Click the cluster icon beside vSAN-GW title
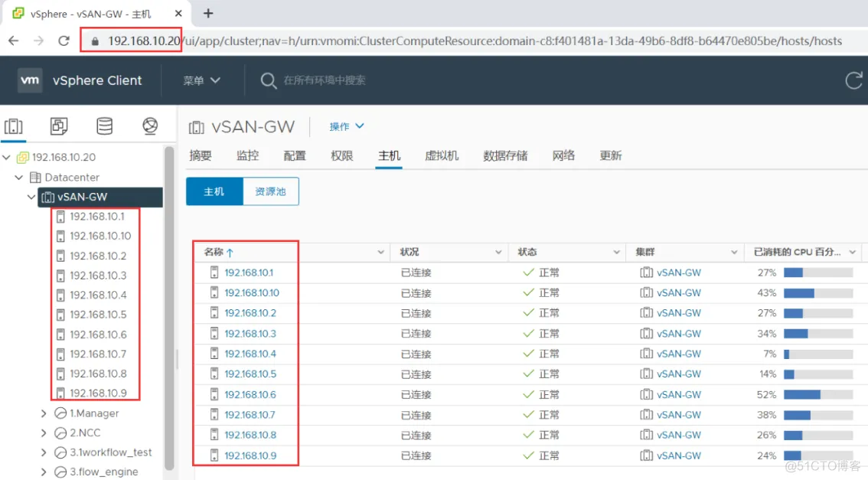Viewport: 868px width, 480px height. coord(197,127)
